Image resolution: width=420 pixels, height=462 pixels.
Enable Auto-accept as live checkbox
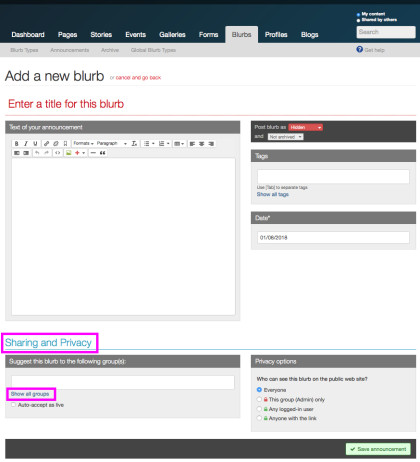(x=13, y=405)
